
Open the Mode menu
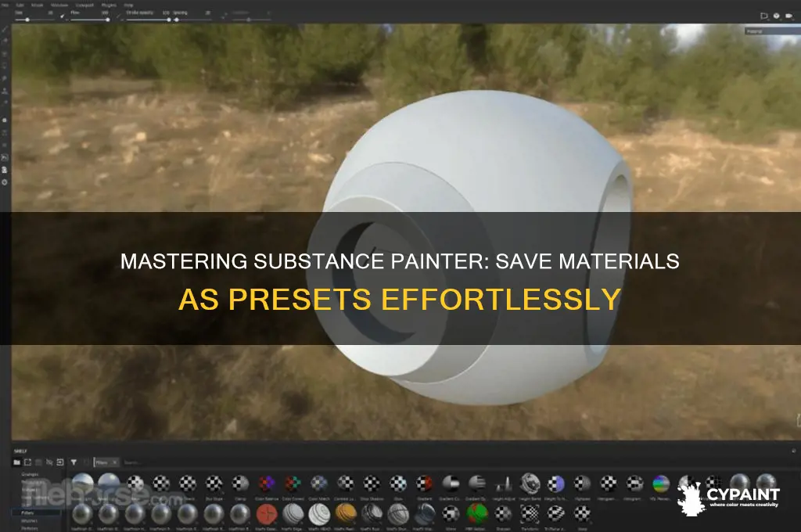point(38,5)
